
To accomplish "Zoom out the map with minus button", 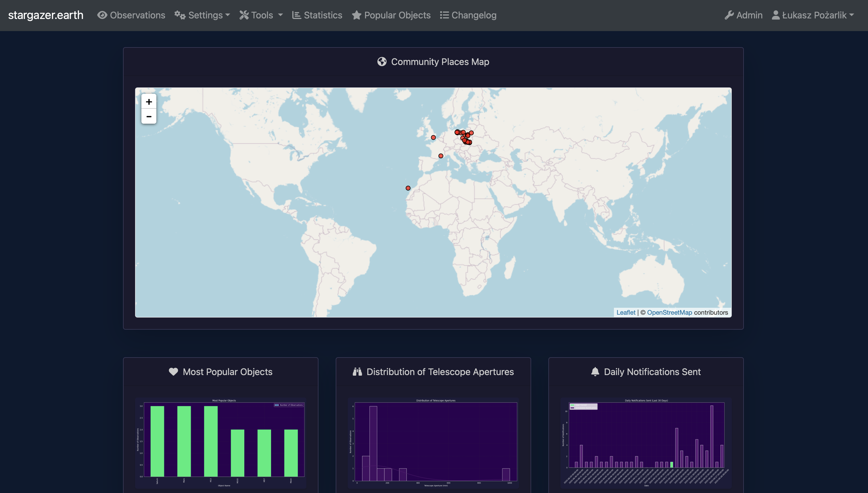I will (x=149, y=116).
